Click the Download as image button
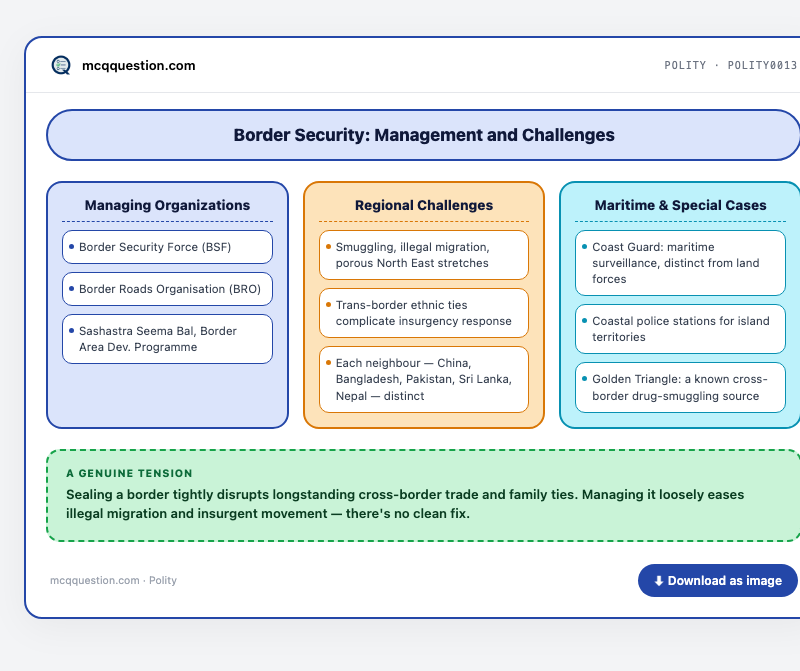The image size is (800, 671). [x=717, y=580]
